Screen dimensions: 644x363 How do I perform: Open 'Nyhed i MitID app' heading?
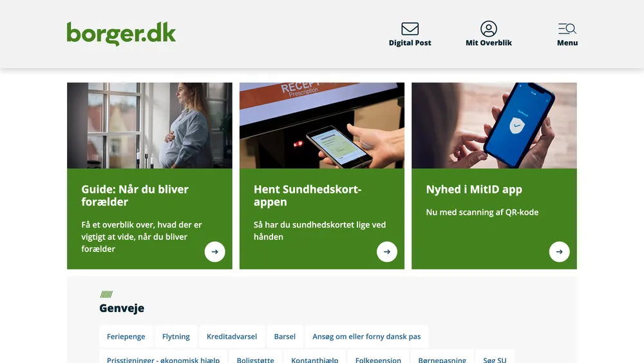(474, 189)
